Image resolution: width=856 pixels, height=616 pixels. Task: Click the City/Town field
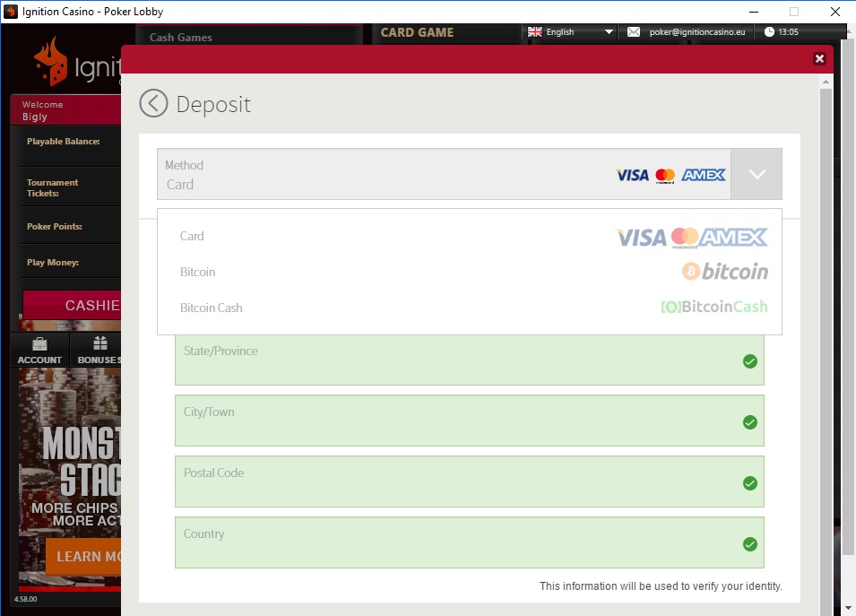click(x=470, y=421)
